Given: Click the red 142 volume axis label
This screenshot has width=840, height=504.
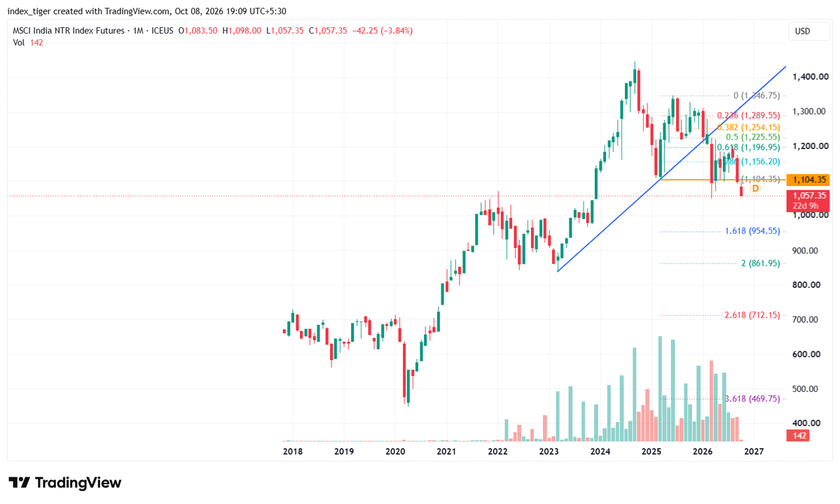Looking at the screenshot, I should [799, 435].
